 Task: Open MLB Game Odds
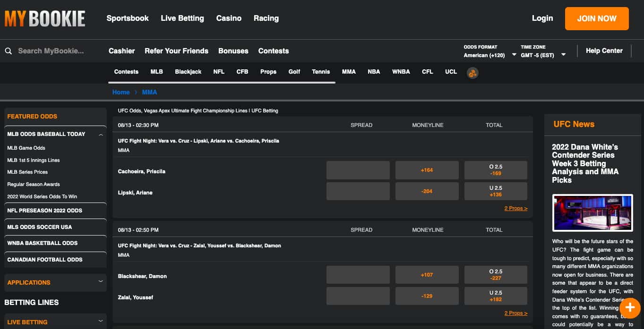(x=26, y=148)
